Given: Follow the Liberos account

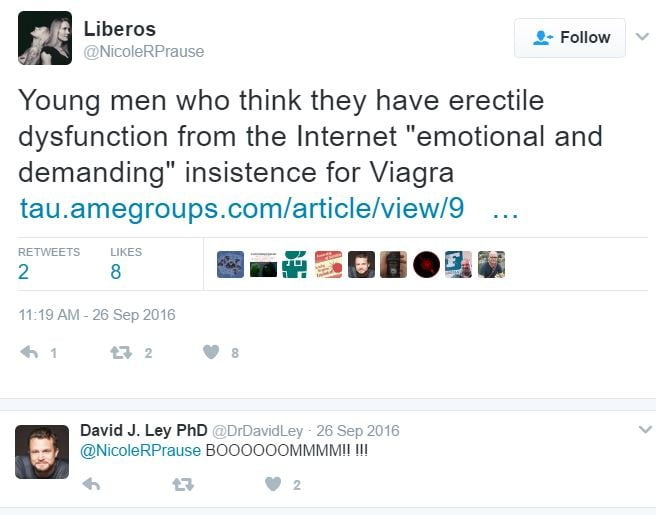Looking at the screenshot, I should pyautogui.click(x=570, y=38).
